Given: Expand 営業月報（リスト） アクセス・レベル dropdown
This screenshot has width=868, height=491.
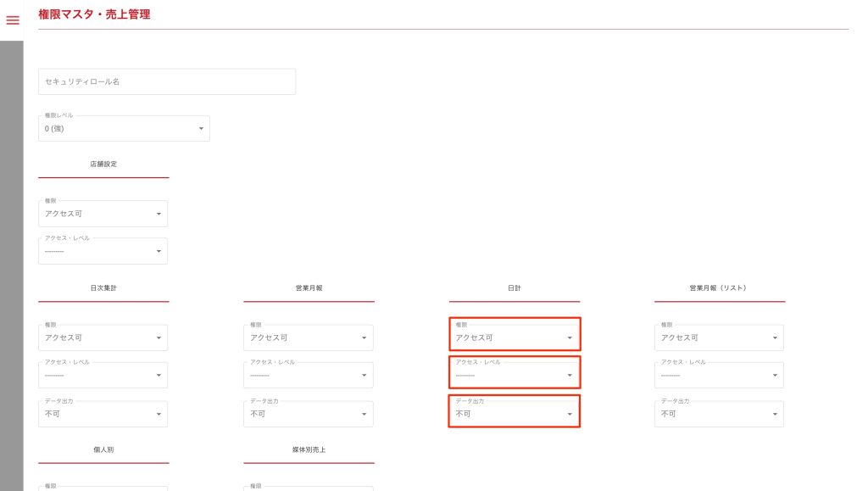Looking at the screenshot, I should point(719,376).
